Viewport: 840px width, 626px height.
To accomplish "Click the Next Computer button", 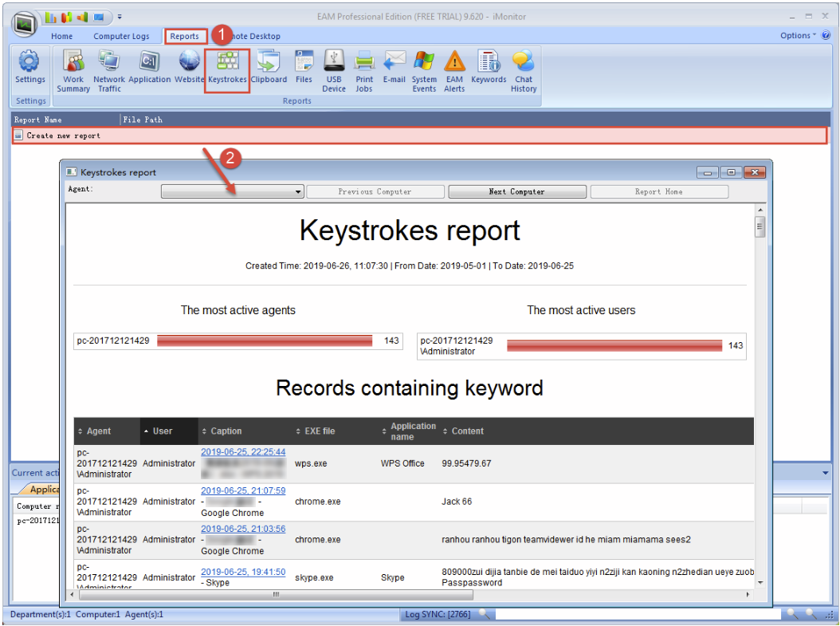I will coord(516,192).
